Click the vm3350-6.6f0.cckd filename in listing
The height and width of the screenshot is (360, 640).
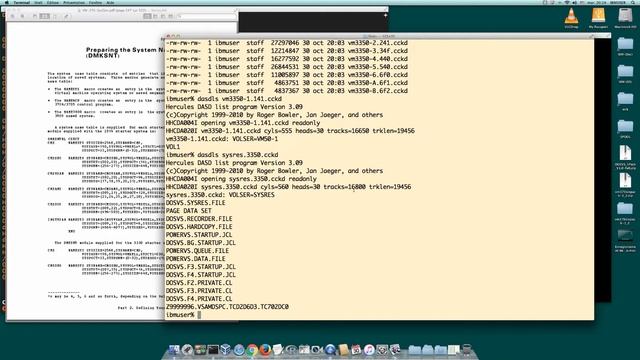point(378,75)
